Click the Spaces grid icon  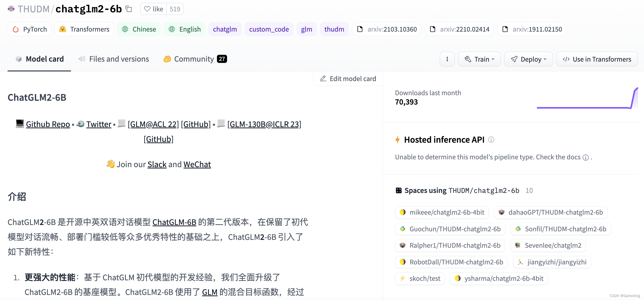click(399, 190)
